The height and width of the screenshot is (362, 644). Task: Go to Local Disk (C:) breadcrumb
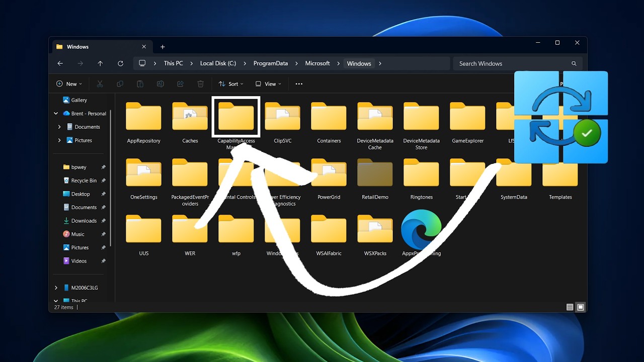(218, 63)
